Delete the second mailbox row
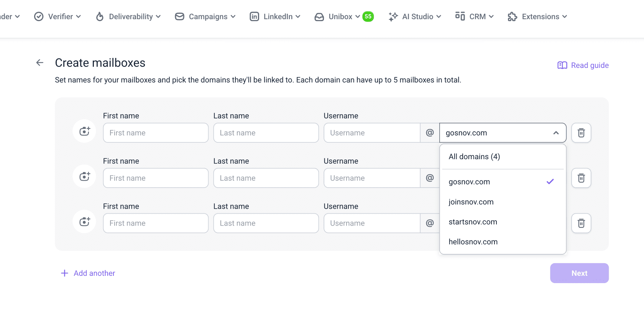This screenshot has width=644, height=323. [581, 178]
